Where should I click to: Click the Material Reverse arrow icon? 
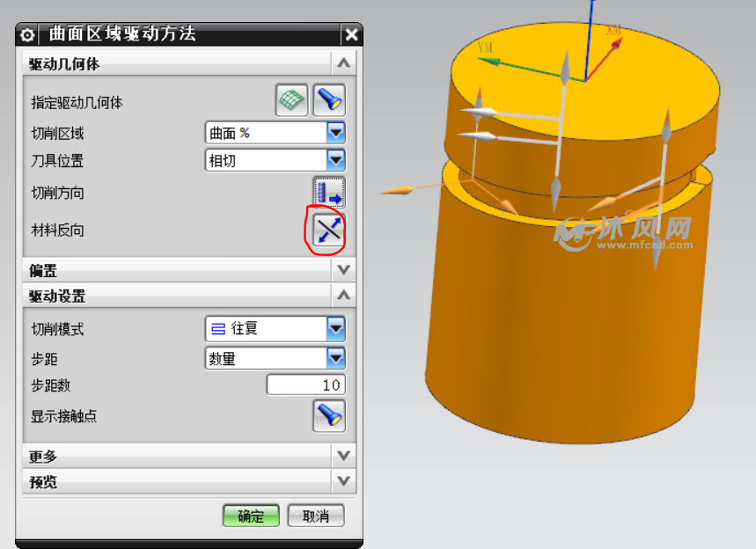[x=329, y=231]
